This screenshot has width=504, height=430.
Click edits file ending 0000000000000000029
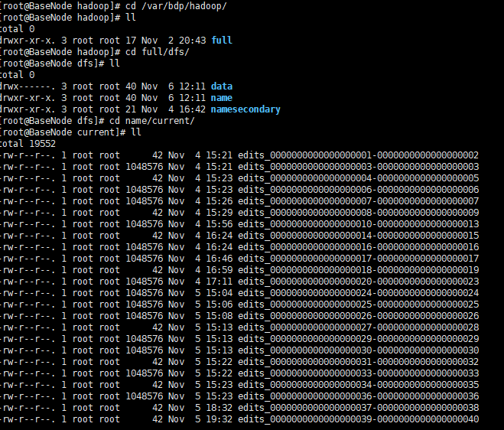coord(359,339)
